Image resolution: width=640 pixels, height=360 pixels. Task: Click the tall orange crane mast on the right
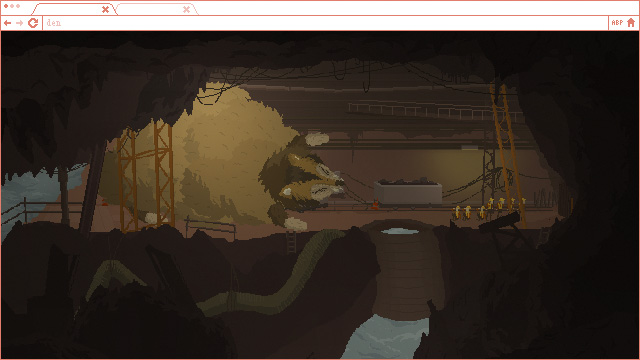(x=507, y=155)
